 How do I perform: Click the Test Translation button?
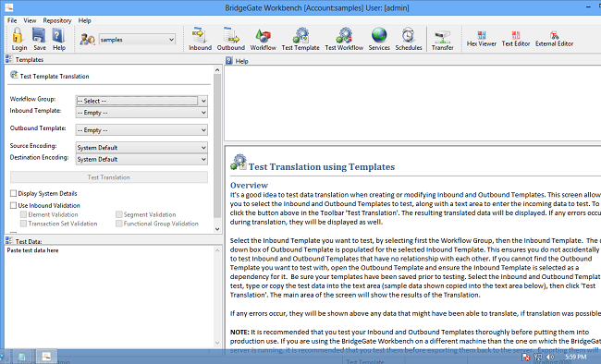pos(109,177)
